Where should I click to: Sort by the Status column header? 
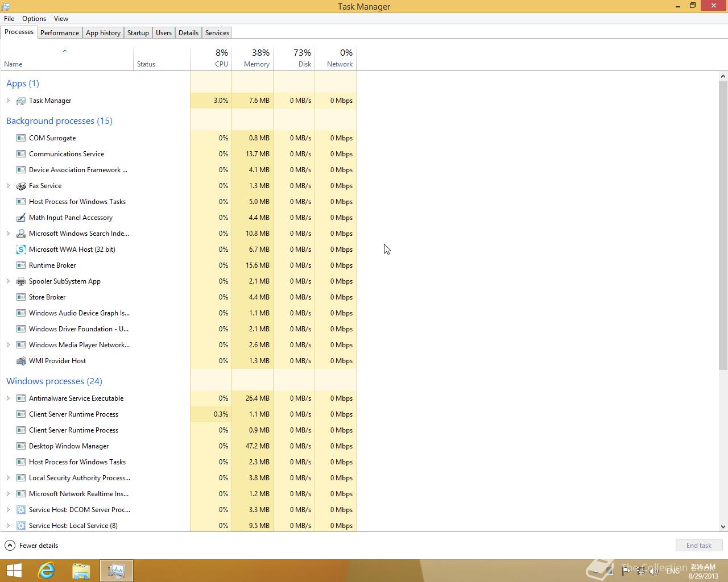pos(162,58)
